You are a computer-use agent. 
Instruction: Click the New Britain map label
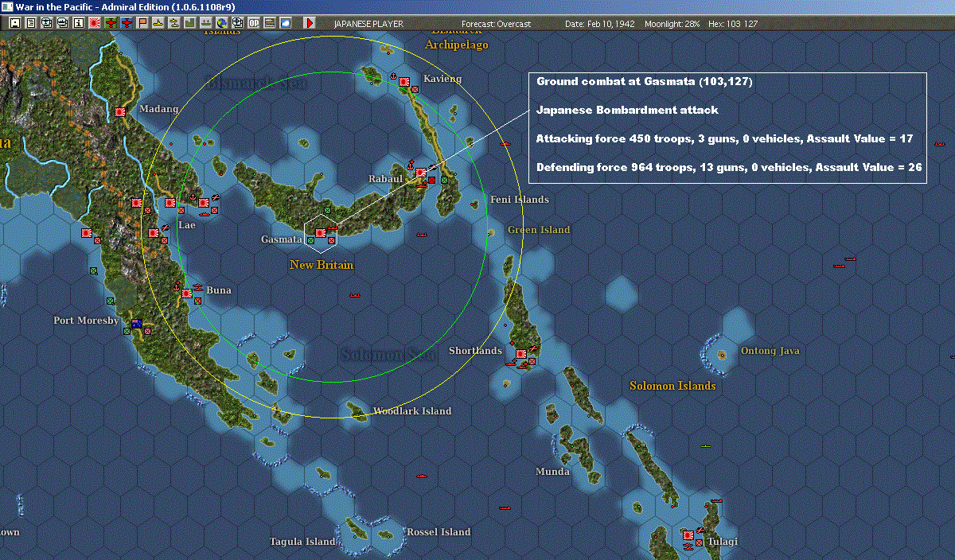pos(322,265)
